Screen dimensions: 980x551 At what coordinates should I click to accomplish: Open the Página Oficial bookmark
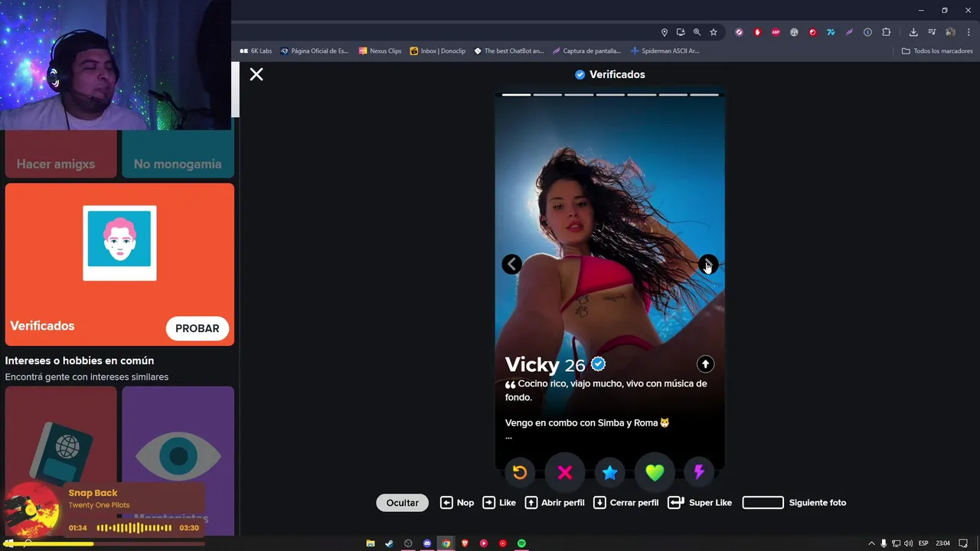click(315, 51)
